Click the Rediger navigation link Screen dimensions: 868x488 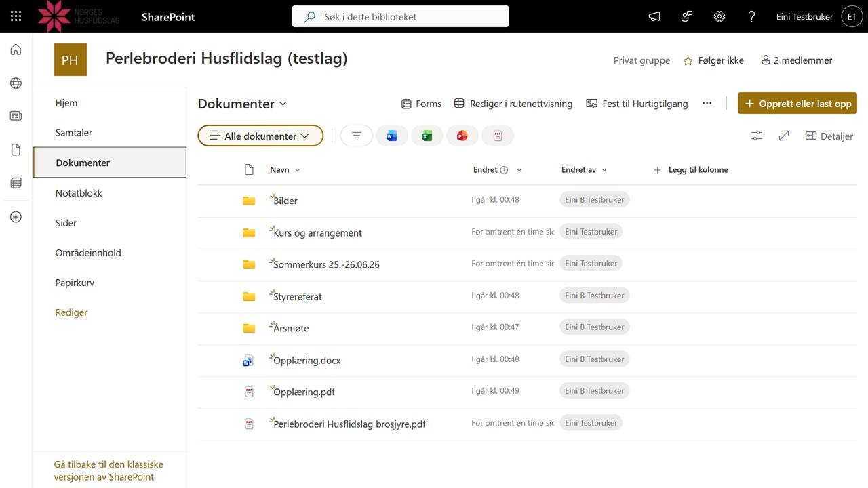pyautogui.click(x=71, y=312)
